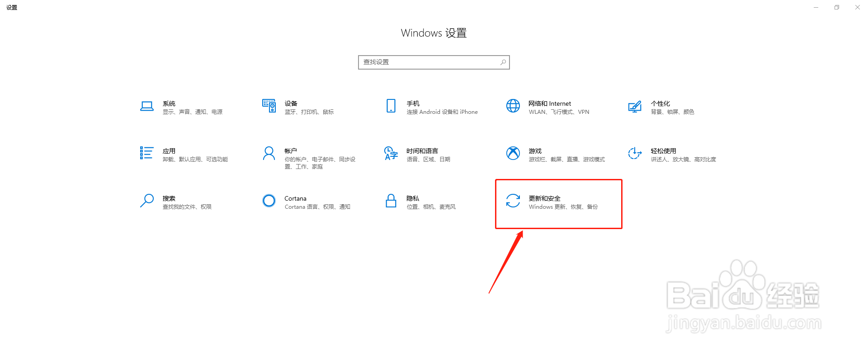
Task: Open the 系统 laptop icon
Action: (x=147, y=107)
